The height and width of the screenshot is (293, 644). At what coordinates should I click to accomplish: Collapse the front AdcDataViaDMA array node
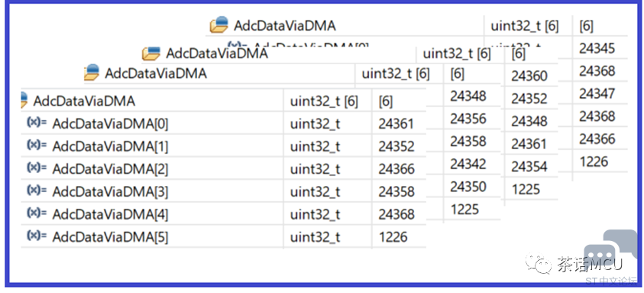(x=24, y=100)
